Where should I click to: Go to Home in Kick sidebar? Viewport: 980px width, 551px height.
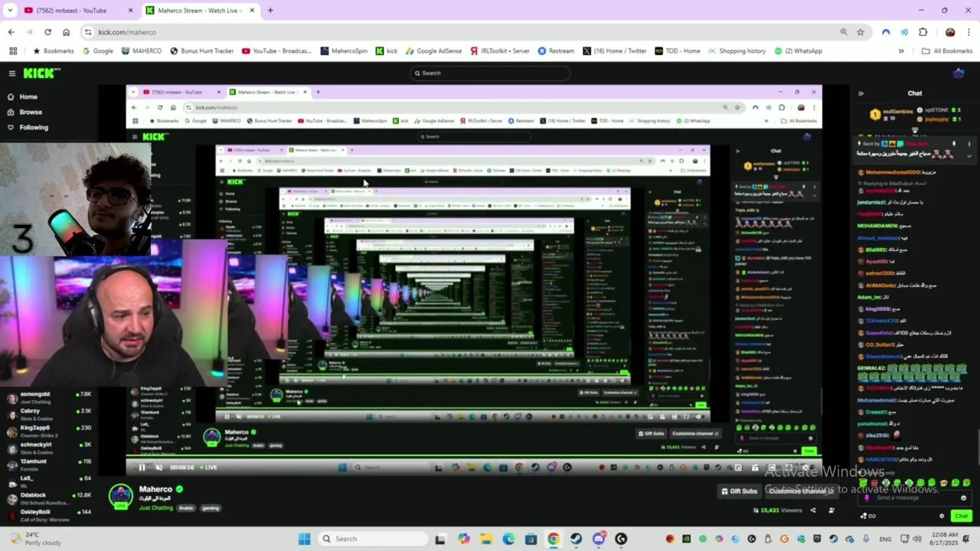point(28,97)
